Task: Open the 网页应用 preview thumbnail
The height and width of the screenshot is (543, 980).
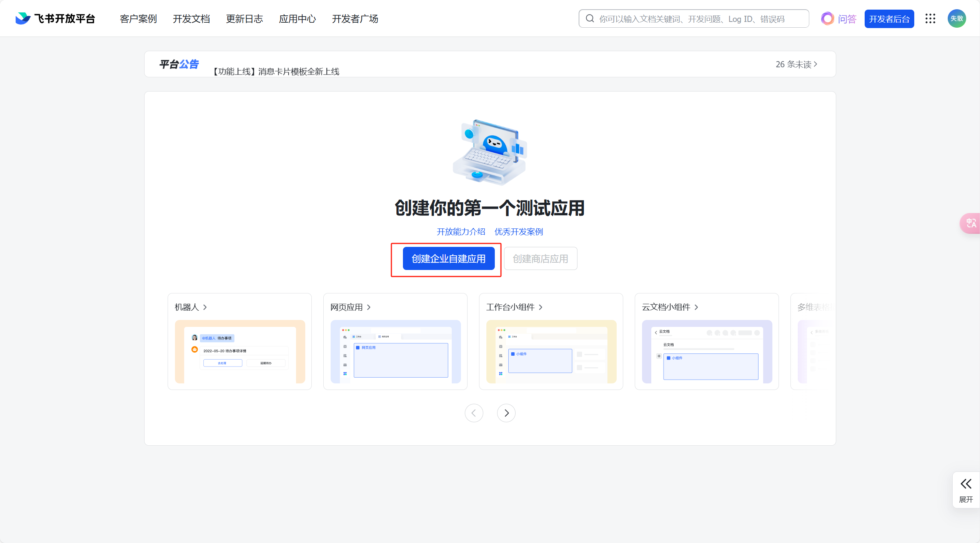Action: 395,351
